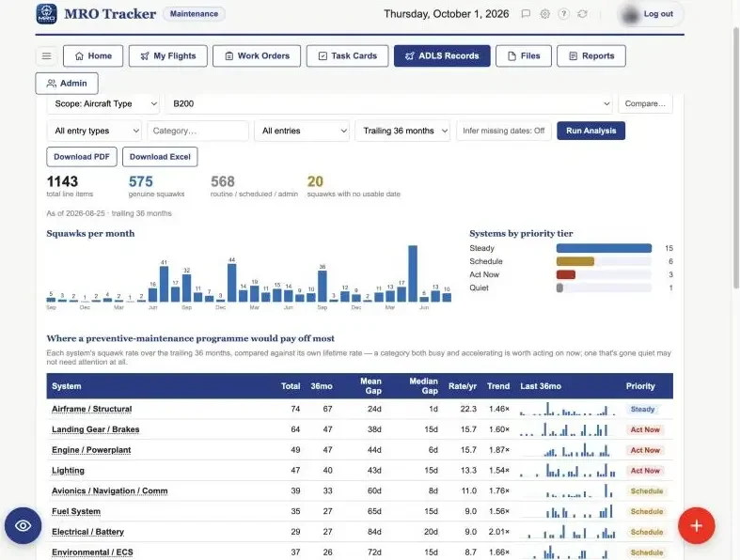Image resolution: width=740 pixels, height=560 pixels.
Task: Open the Fuel System link
Action: click(76, 511)
